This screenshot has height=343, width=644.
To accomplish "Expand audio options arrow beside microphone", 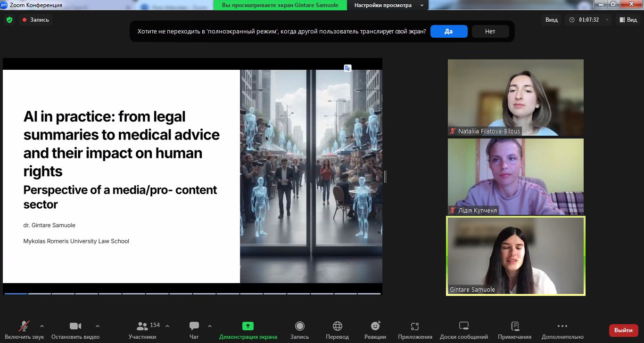I will coord(42,326).
